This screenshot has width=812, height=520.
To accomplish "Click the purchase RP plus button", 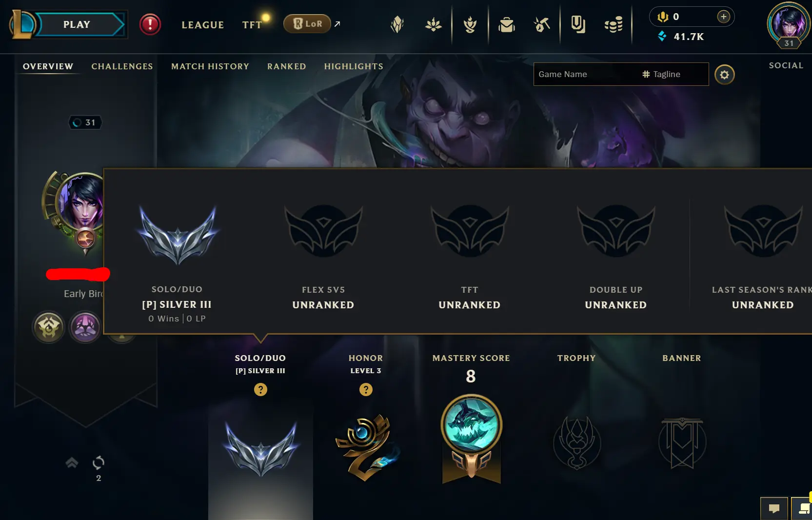I will (x=724, y=17).
